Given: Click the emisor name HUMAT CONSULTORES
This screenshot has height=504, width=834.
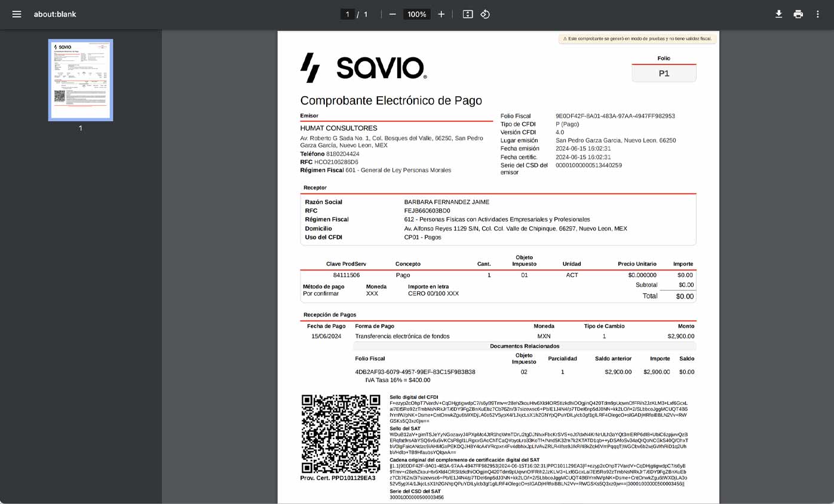Looking at the screenshot, I should [x=339, y=128].
